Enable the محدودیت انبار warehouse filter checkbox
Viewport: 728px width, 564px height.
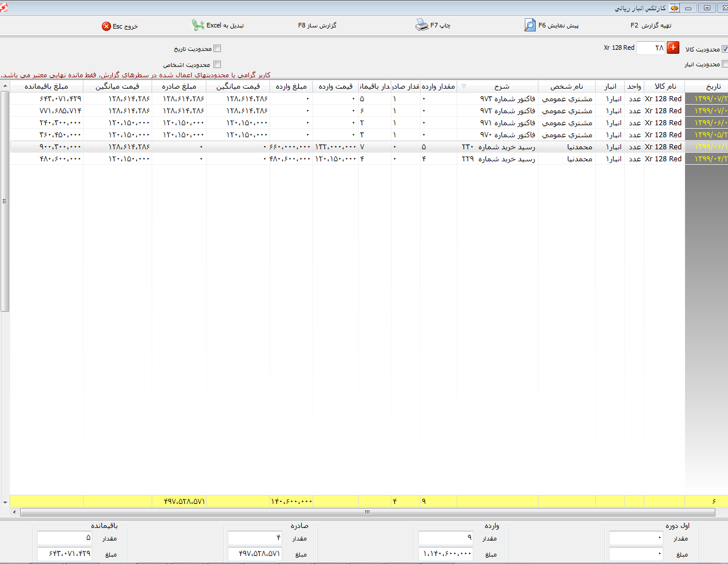[725, 64]
